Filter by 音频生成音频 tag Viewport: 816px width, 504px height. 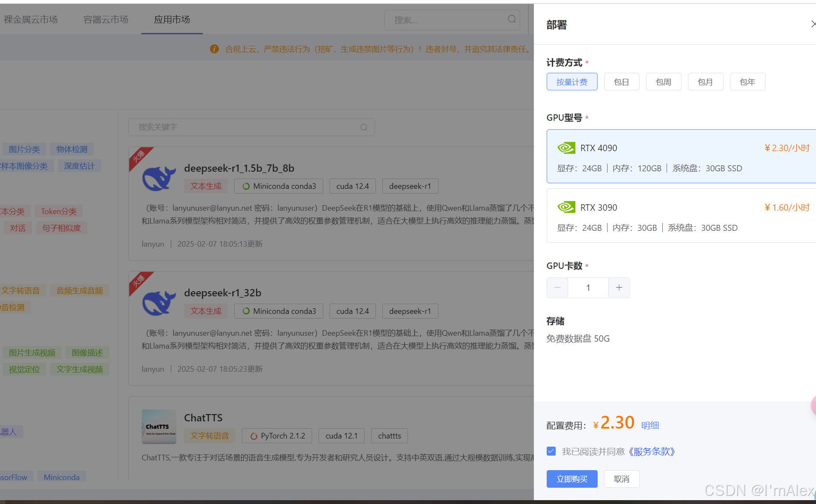point(80,290)
